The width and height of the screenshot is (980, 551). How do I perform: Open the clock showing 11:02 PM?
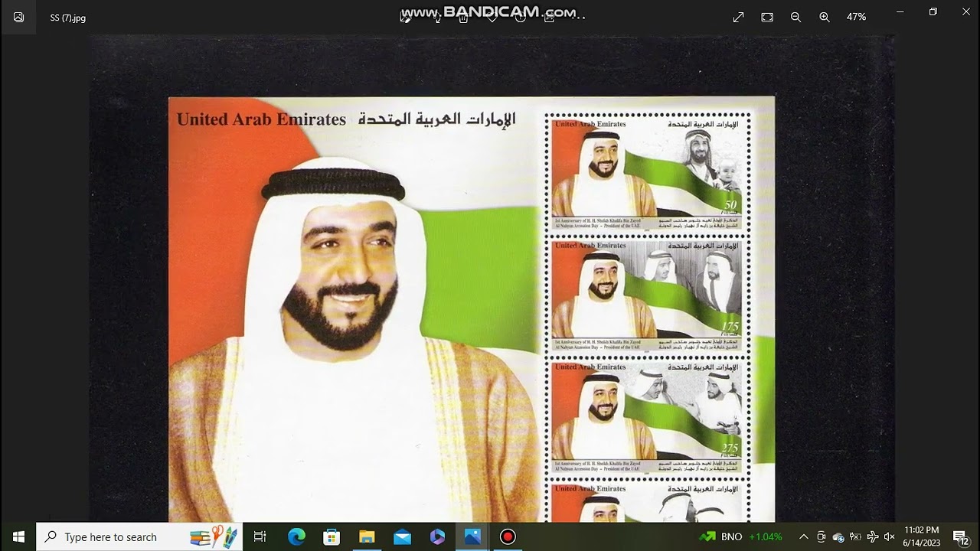pos(921,536)
